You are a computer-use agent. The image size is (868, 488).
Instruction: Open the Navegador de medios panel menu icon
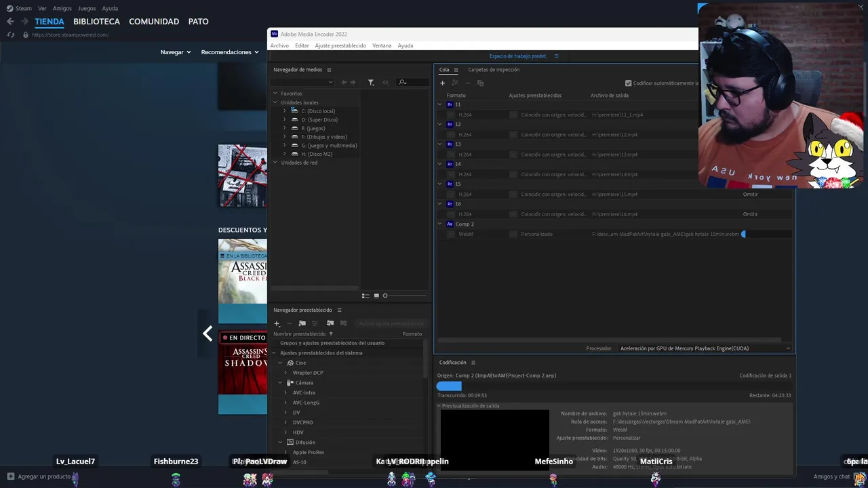click(x=329, y=70)
